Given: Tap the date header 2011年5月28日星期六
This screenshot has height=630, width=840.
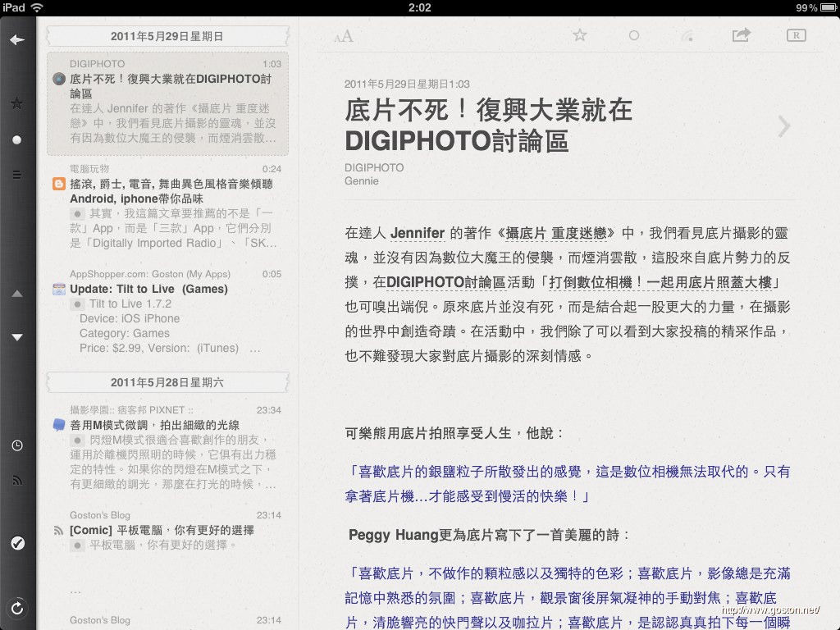Looking at the screenshot, I should tap(167, 382).
